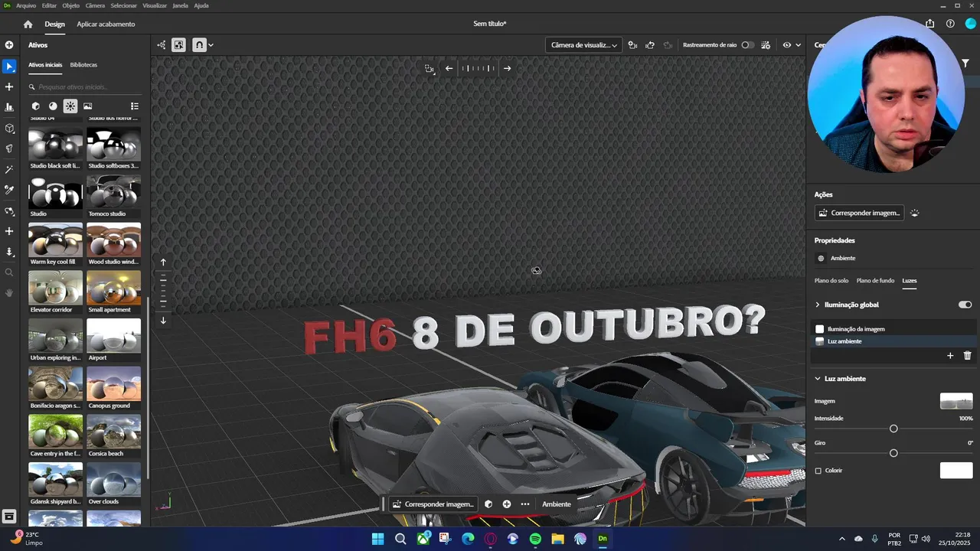Viewport: 980px width, 551px height.
Task: Click Corresponder imagem button in Ações panel
Action: point(859,213)
